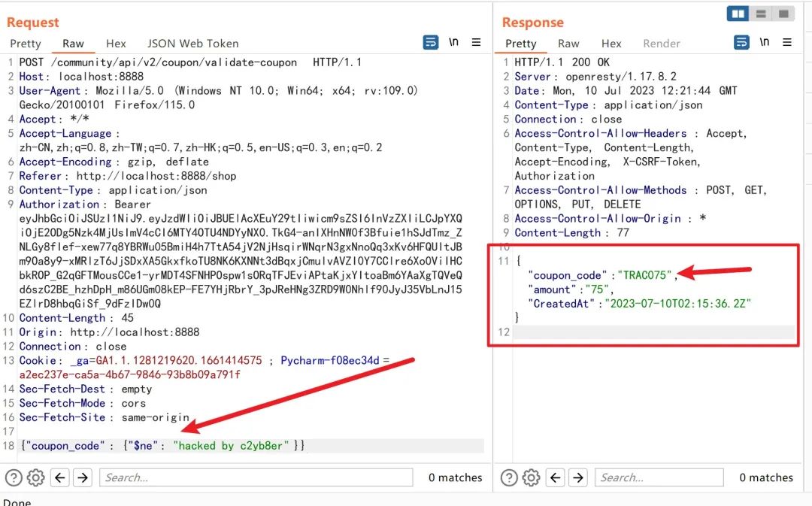Image resolution: width=812 pixels, height=506 pixels.
Task: Go to next match in Response search
Action: point(578,477)
